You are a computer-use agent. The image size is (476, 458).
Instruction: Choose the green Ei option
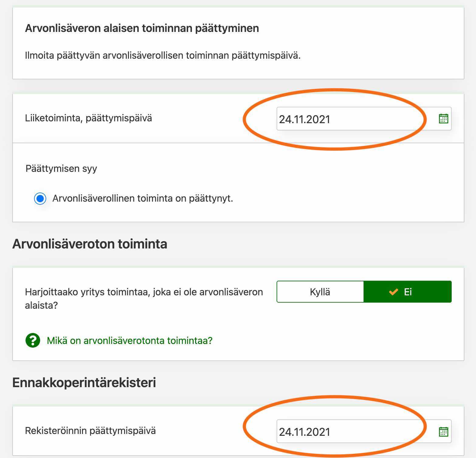click(407, 292)
